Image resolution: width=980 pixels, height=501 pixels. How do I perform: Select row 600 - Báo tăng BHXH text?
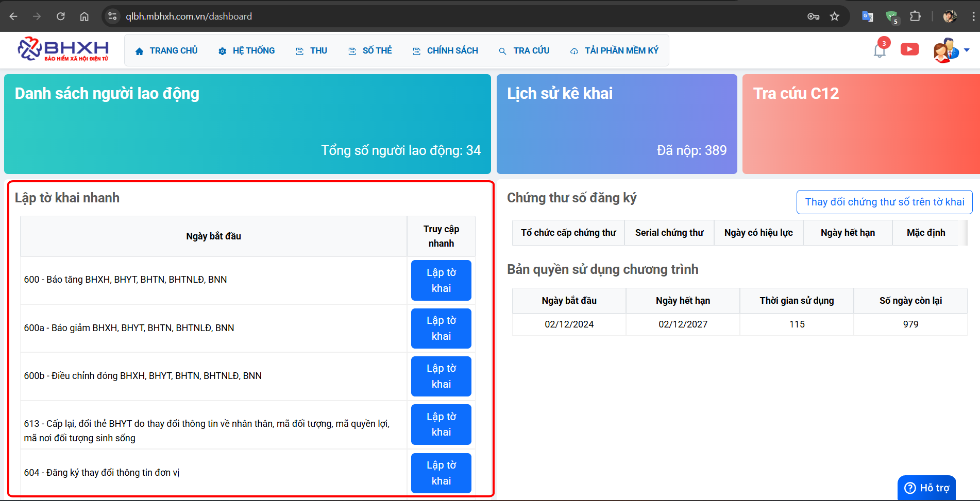(x=125, y=280)
